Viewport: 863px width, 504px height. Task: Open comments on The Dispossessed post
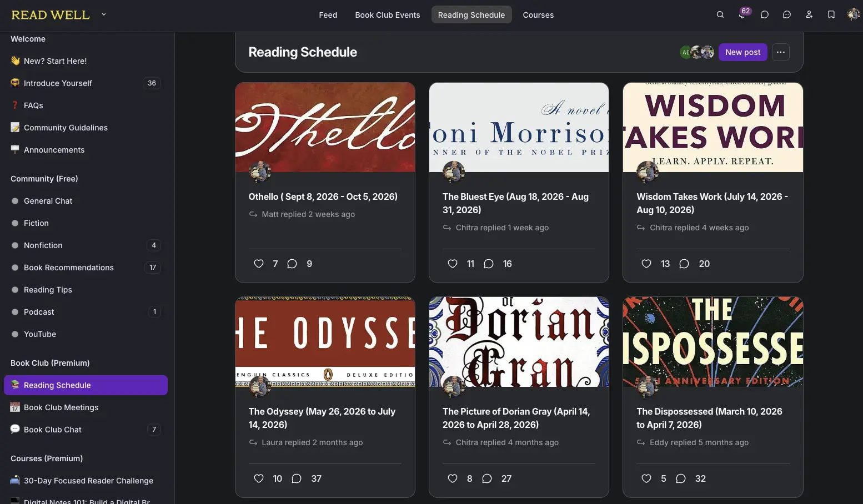681,478
